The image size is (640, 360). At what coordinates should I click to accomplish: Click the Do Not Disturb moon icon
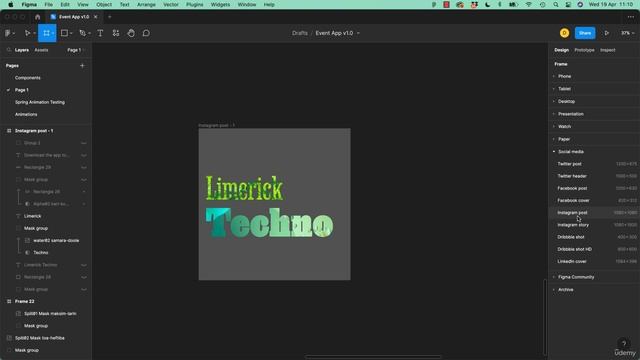pyautogui.click(x=487, y=4)
